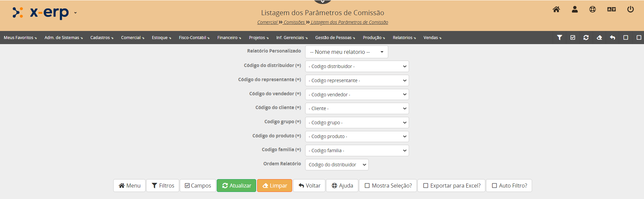Click the life-ring help icon in the header
644x199 pixels.
click(593, 9)
